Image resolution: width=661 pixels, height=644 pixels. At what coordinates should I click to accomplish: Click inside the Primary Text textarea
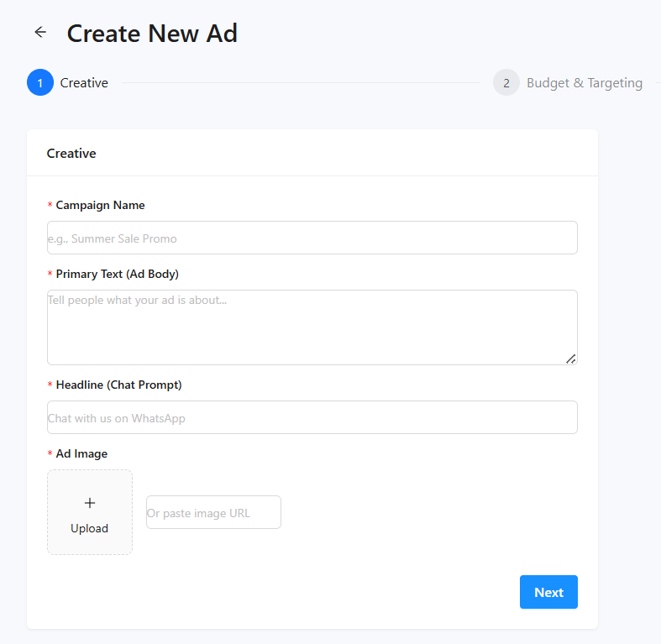312,327
